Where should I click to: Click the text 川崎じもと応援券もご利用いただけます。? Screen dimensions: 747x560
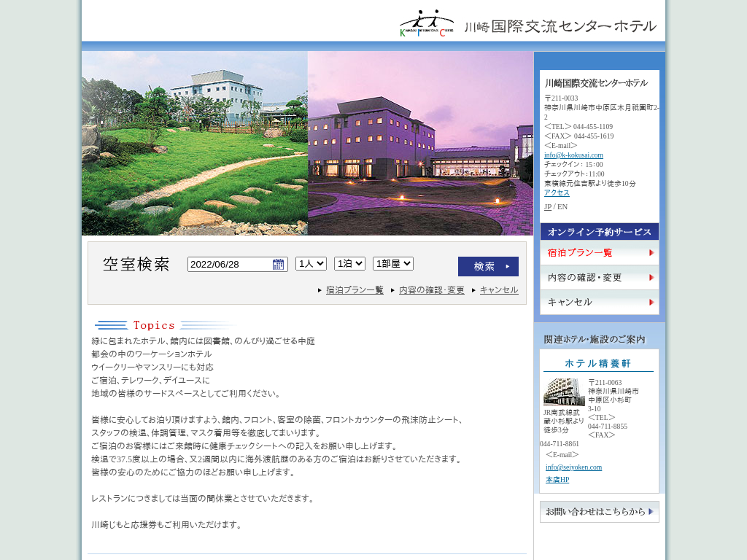coord(168,525)
